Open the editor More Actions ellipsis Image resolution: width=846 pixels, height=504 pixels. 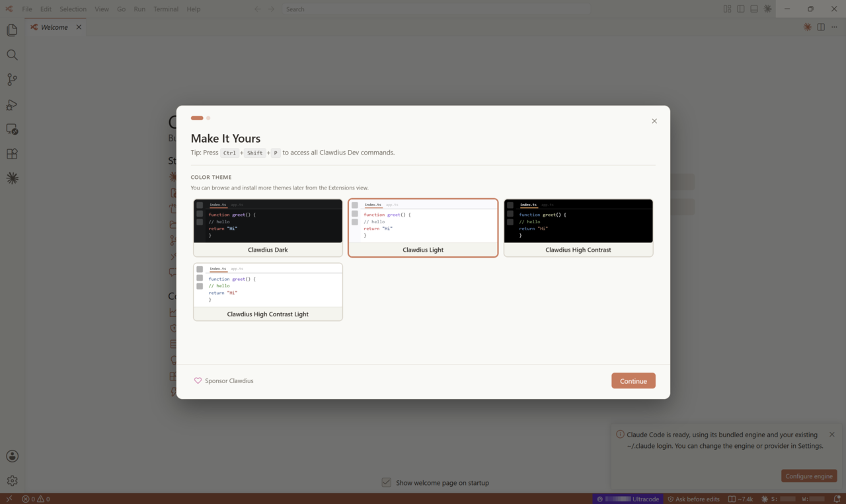[833, 27]
